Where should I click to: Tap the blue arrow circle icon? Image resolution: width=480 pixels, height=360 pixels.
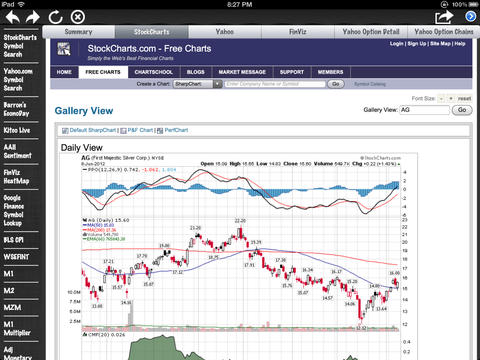470,16
